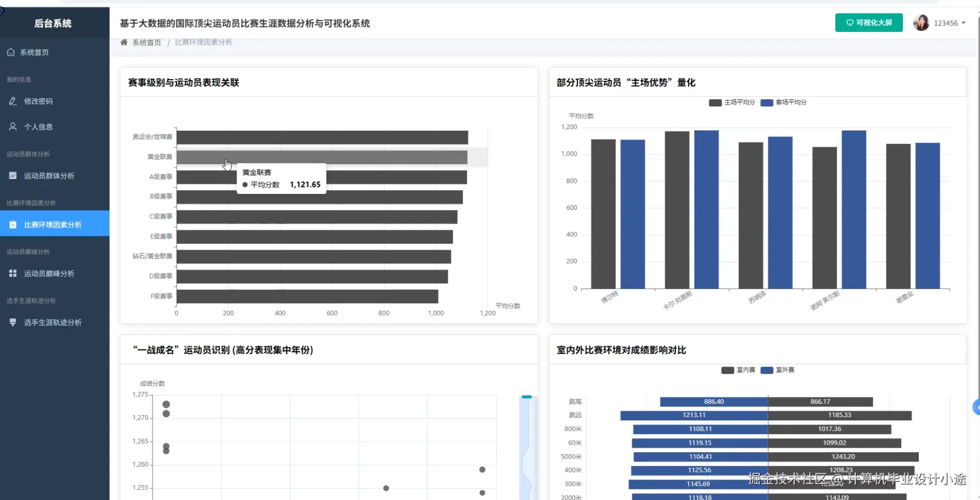Disable the 室内赛 legend series

739,370
